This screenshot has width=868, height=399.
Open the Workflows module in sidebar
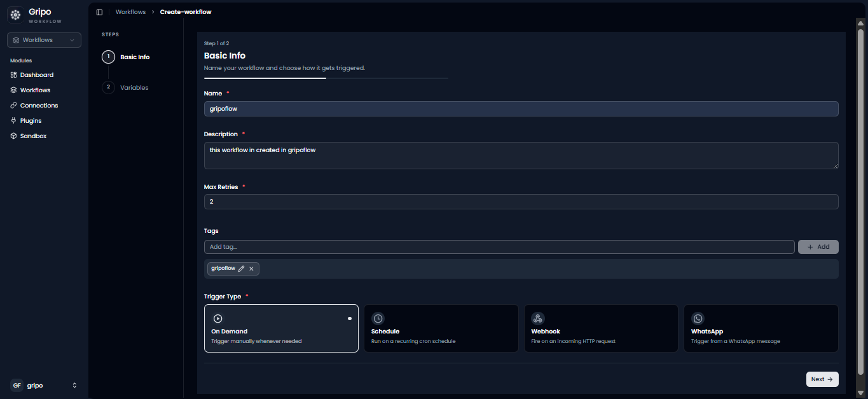35,90
